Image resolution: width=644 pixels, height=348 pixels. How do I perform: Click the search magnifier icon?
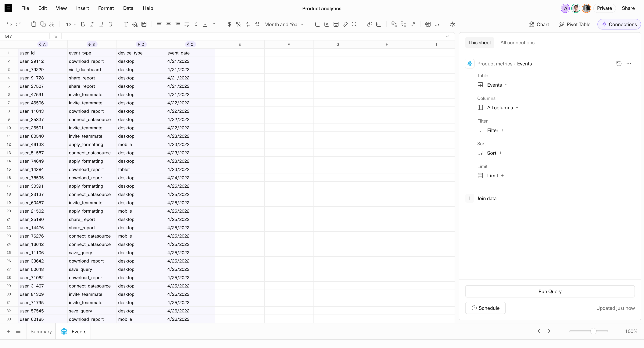click(x=354, y=24)
